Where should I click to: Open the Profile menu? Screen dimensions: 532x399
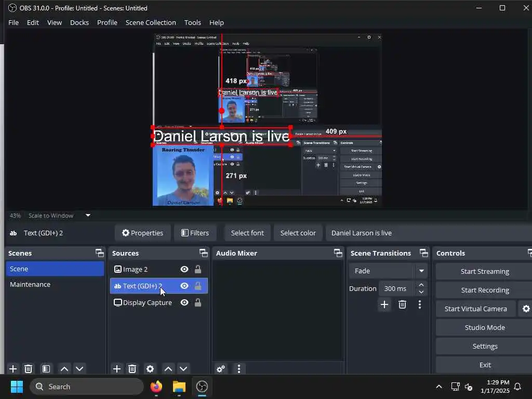(107, 22)
